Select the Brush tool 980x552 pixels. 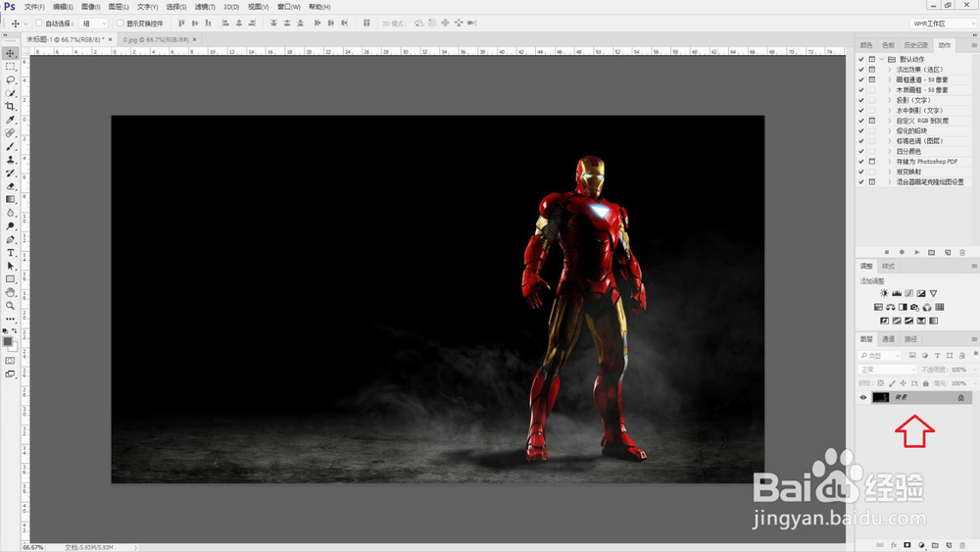point(10,146)
